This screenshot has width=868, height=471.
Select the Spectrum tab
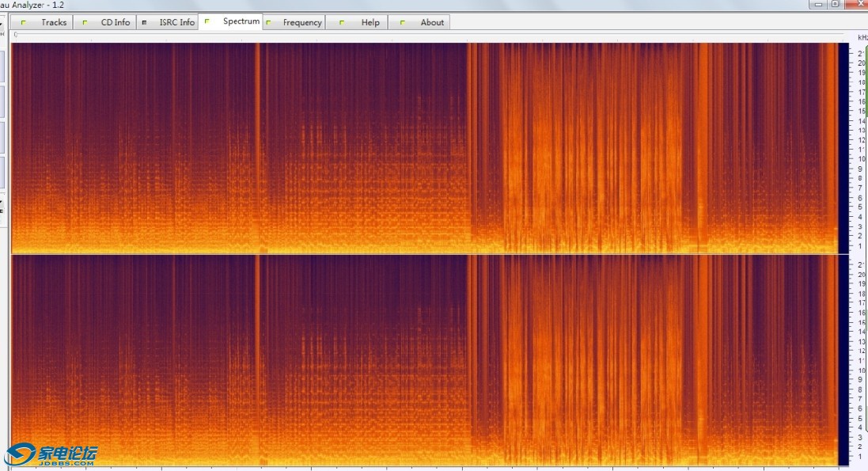pos(241,21)
